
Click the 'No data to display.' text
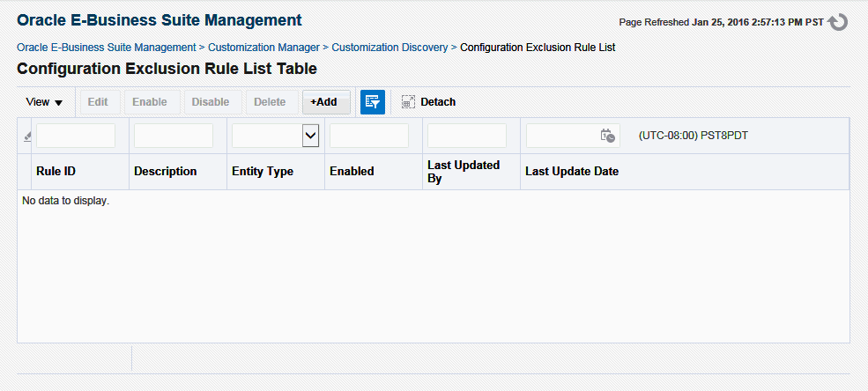[x=66, y=201]
